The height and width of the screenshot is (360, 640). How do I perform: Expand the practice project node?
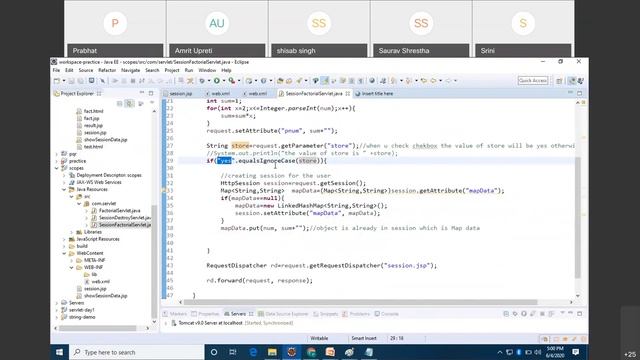(x=57, y=161)
